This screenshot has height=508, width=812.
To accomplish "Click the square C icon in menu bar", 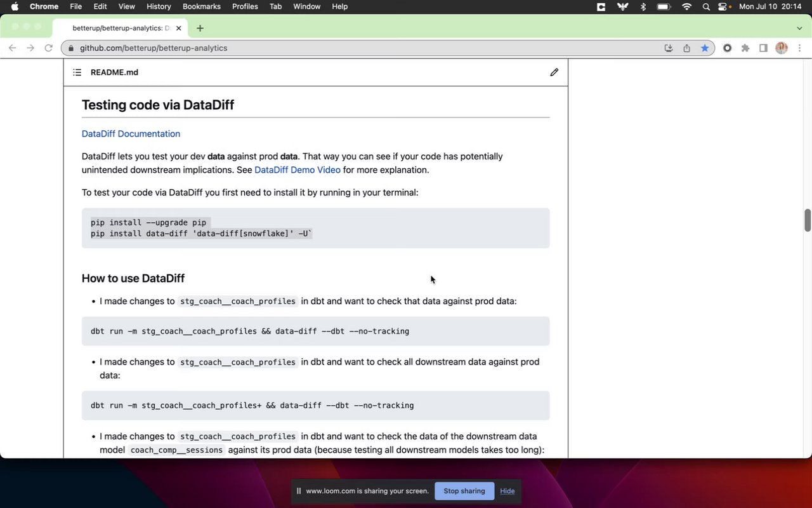I will coord(601,6).
